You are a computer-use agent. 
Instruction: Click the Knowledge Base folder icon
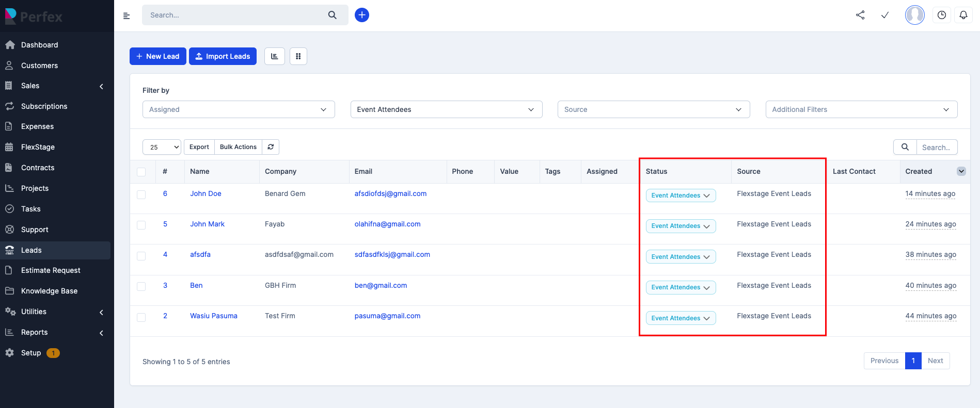pos(9,291)
